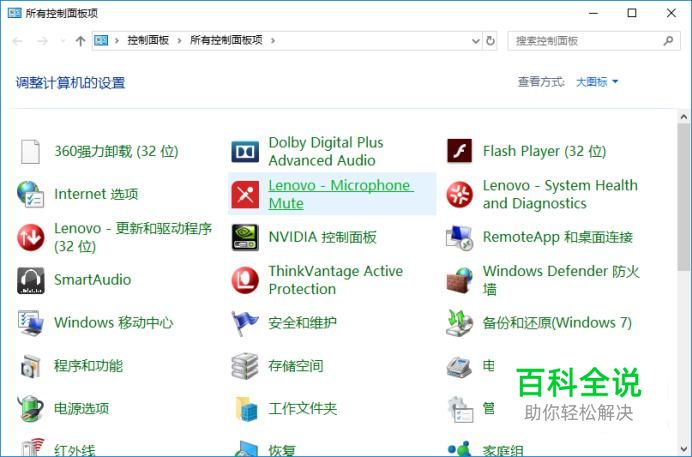This screenshot has height=457, width=692.
Task: Open the 存储空间 text link
Action: (x=296, y=365)
